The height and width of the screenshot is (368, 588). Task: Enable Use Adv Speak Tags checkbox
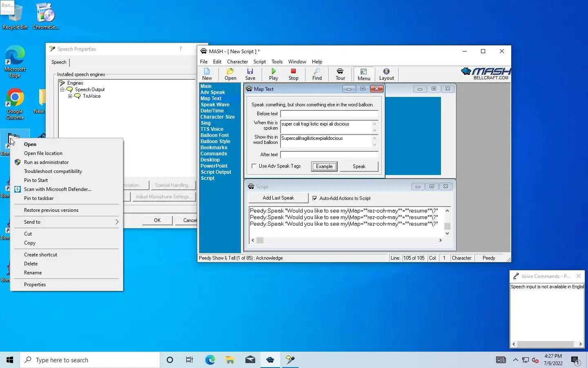click(x=254, y=166)
